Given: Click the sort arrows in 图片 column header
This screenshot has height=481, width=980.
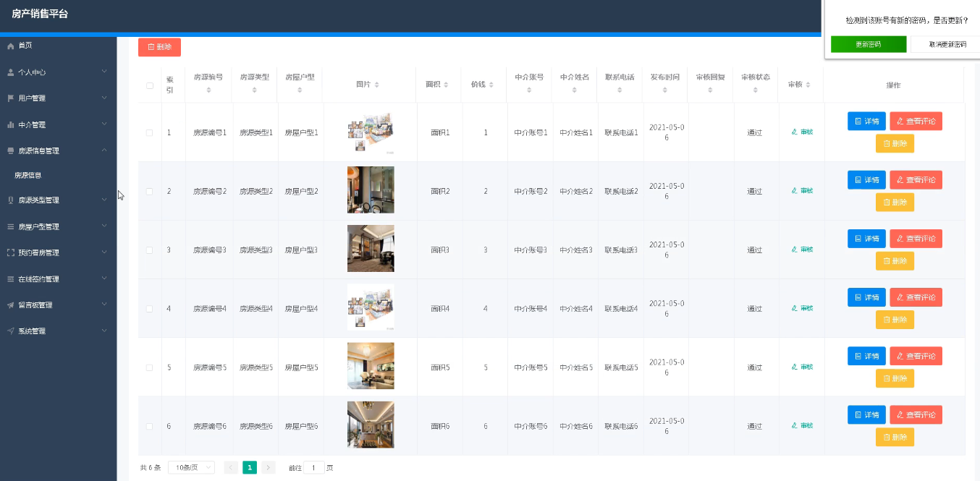Looking at the screenshot, I should pos(377,85).
